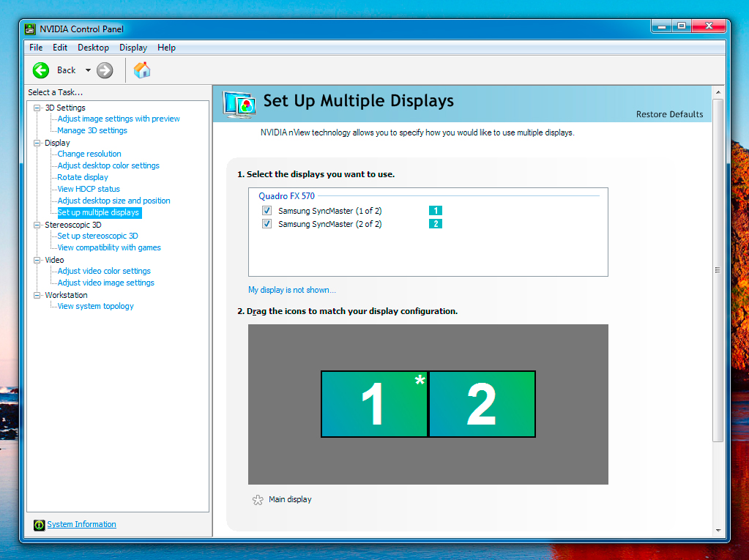Image resolution: width=749 pixels, height=560 pixels.
Task: Open Adjust video color settings
Action: coord(104,271)
